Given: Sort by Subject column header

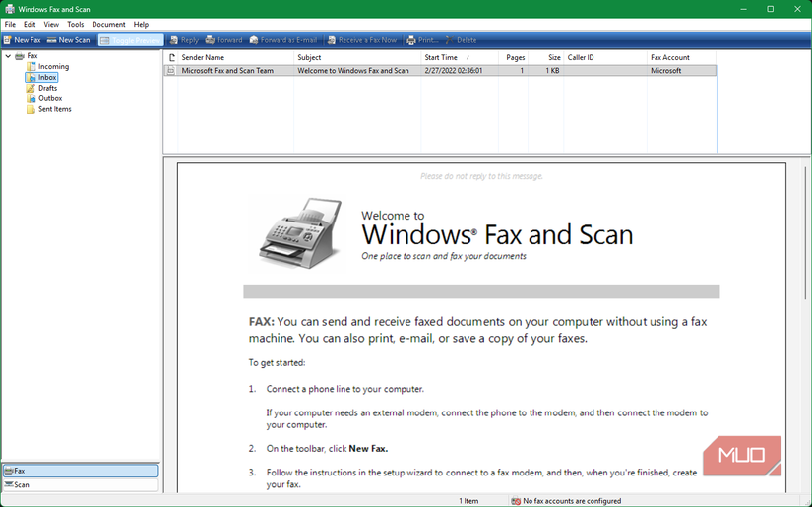Looking at the screenshot, I should pos(357,57).
